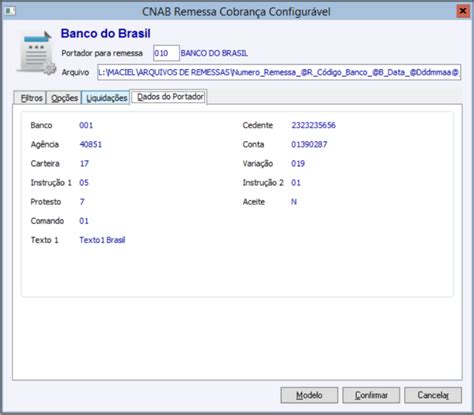Click the Texto 1 label
The width and height of the screenshot is (474, 415).
coord(44,240)
